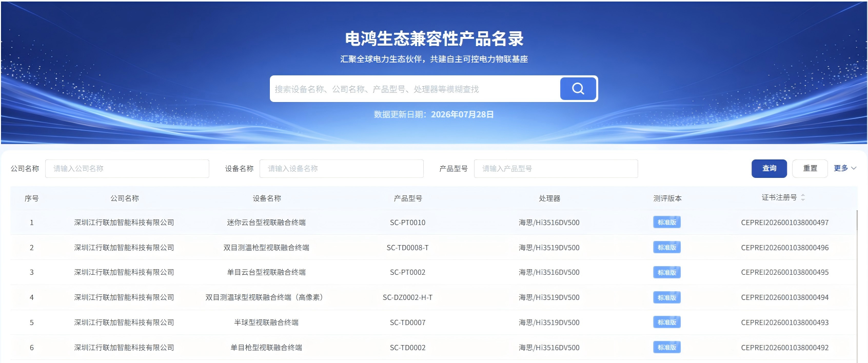
Task: Select device 双目测温球型视联融合终端（高像素）
Action: click(265, 297)
